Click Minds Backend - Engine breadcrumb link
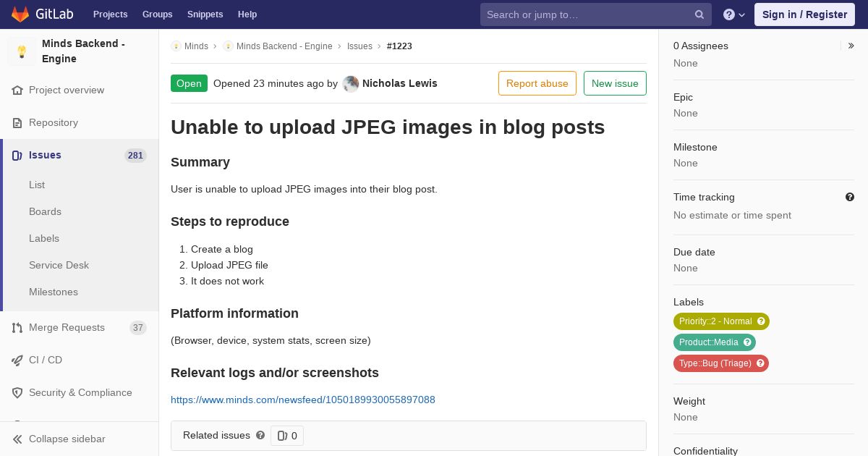The height and width of the screenshot is (456, 868). 284,46
